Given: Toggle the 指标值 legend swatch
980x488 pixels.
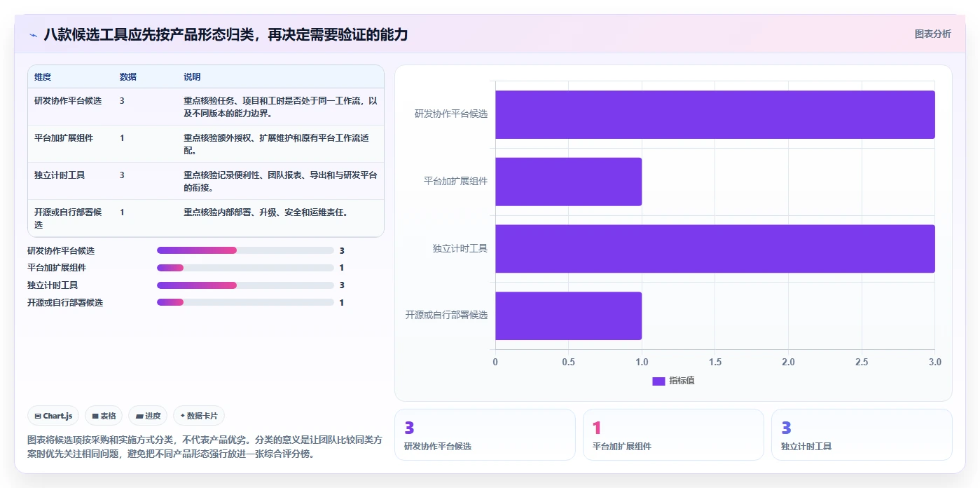Looking at the screenshot, I should [x=658, y=381].
